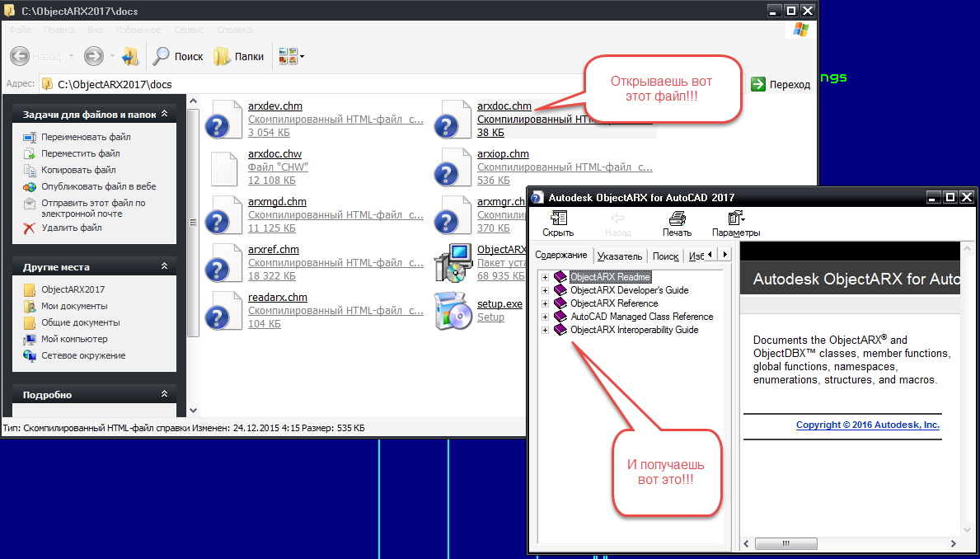Open the Поиск search tool
Image resolution: width=980 pixels, height=559 pixels.
click(179, 56)
